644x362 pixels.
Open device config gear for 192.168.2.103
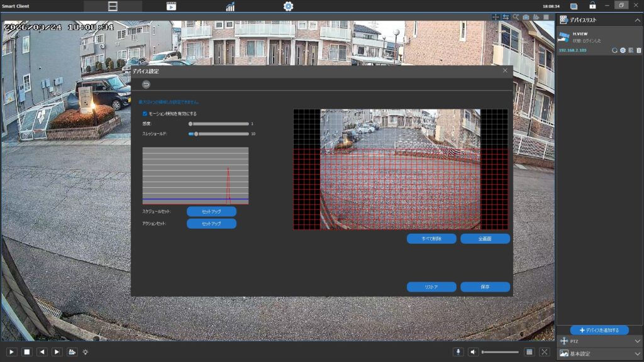click(623, 50)
